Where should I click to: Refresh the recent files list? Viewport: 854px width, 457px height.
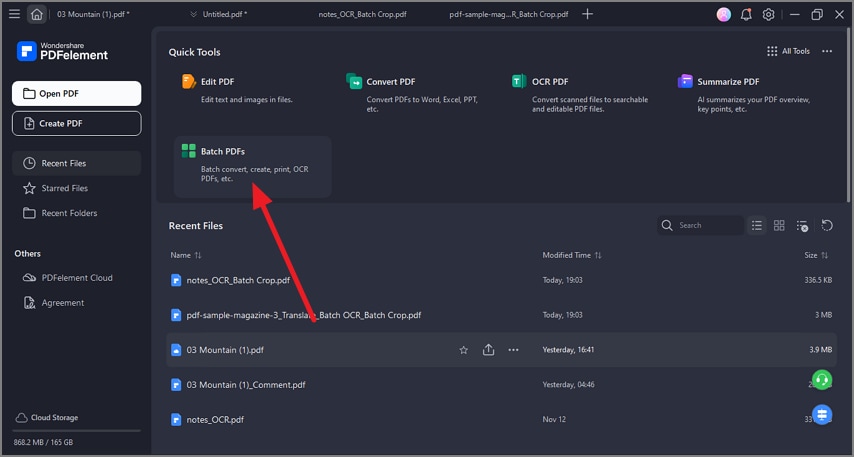[827, 226]
